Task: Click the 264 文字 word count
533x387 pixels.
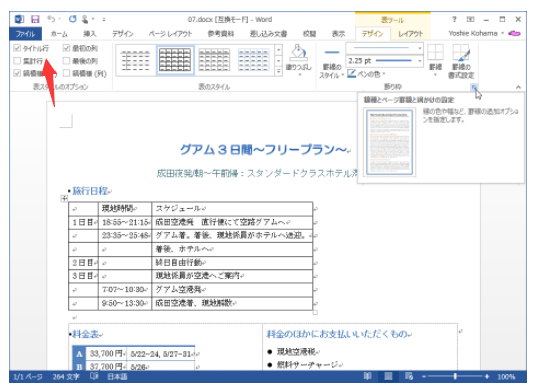Action: tap(66, 376)
